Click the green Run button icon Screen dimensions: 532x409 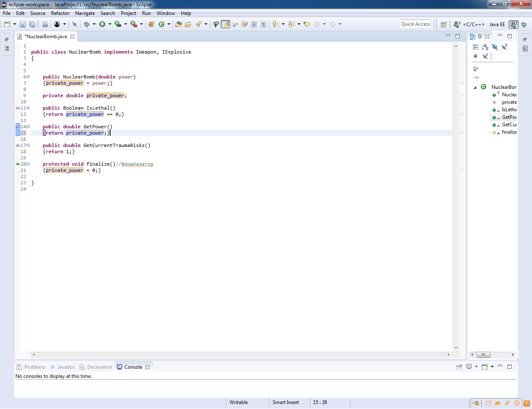102,24
